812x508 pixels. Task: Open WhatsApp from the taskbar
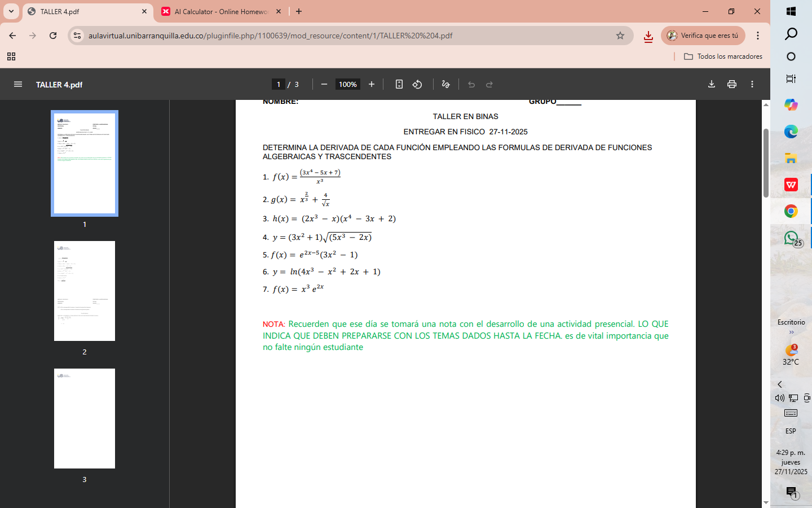pos(791,238)
